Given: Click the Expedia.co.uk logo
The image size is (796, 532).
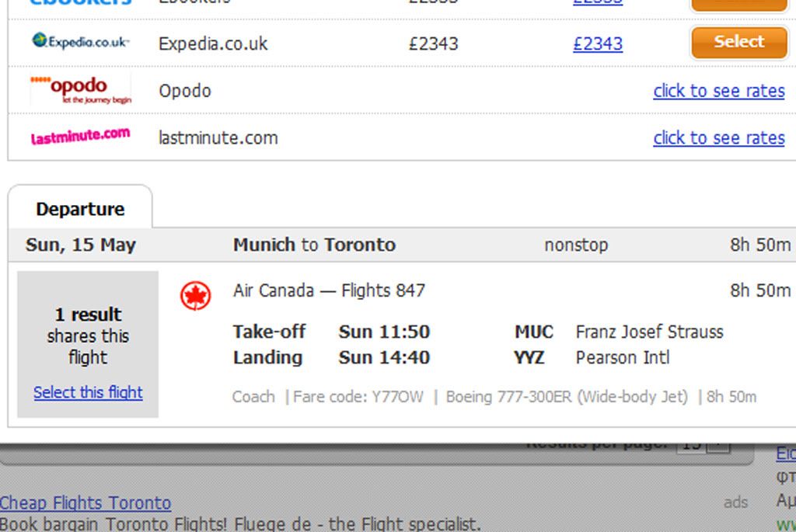Looking at the screenshot, I should 80,41.
